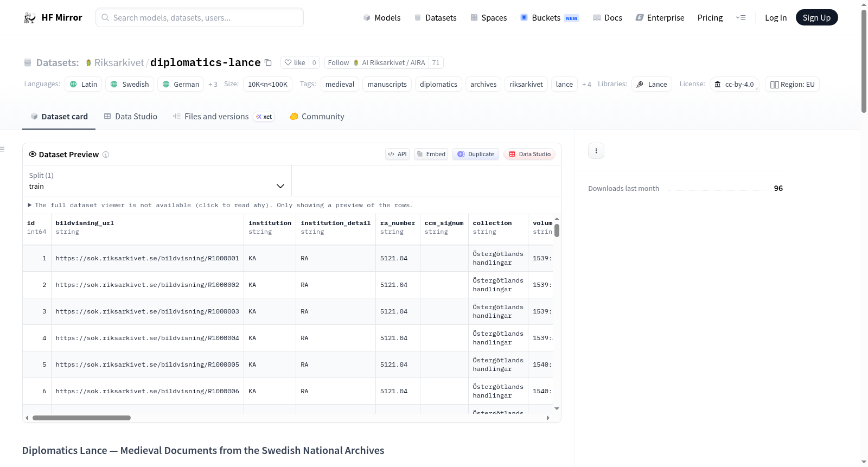This screenshot has height=467, width=868.
Task: Click the Sign Up button
Action: (816, 18)
